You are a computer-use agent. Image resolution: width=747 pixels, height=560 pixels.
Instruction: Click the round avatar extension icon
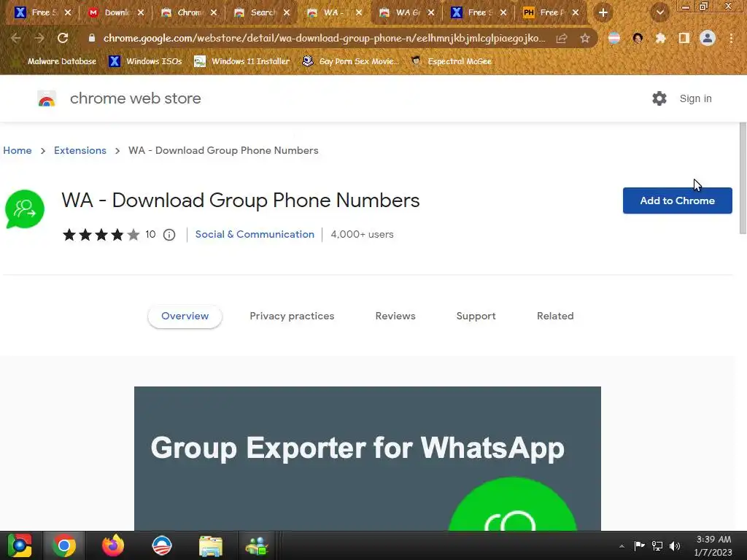(638, 38)
